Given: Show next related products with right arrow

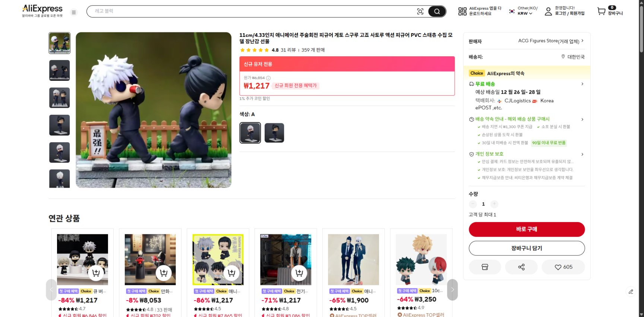Looking at the screenshot, I should click(452, 290).
